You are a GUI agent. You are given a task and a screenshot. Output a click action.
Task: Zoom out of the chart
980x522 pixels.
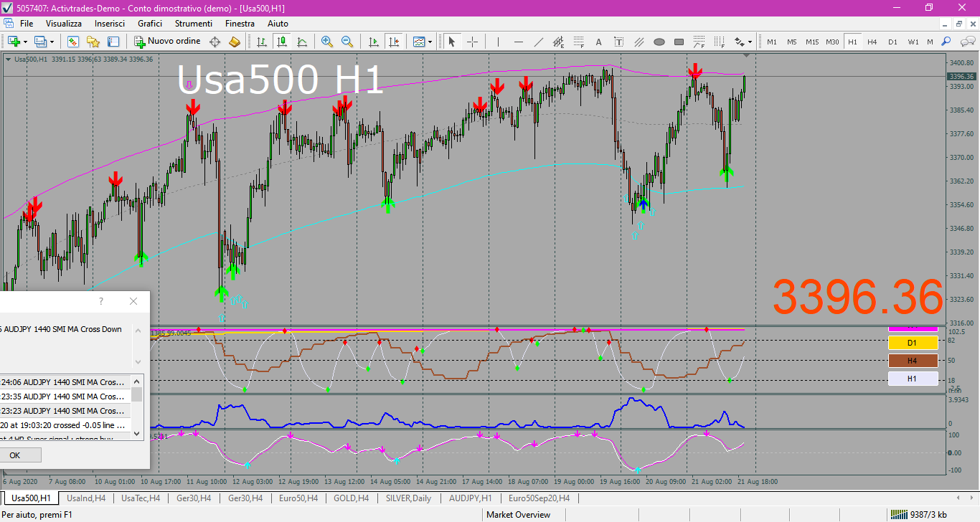click(347, 42)
